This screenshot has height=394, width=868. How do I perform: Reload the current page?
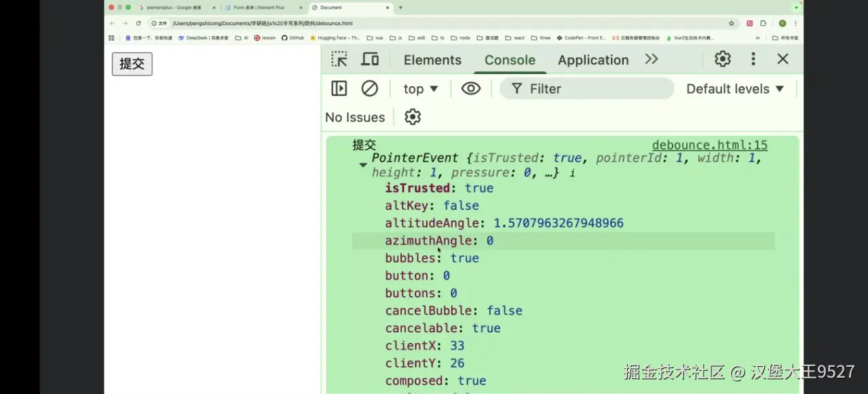138,23
